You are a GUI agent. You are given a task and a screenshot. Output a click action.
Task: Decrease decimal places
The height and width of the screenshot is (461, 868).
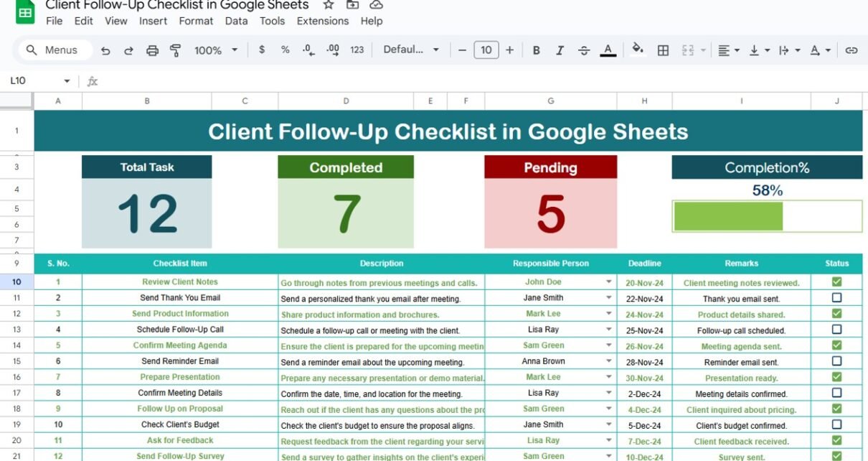tap(308, 50)
